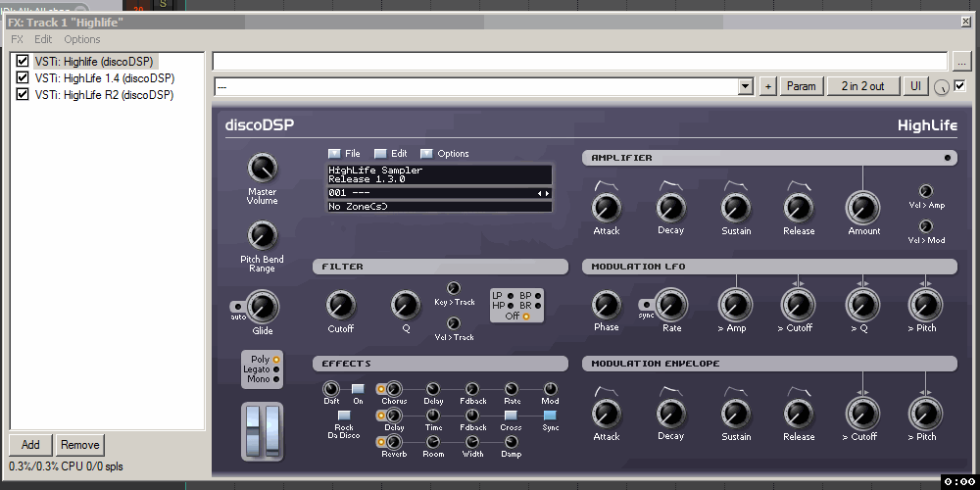980x490 pixels.
Task: Click the Amplifier Release knob
Action: click(798, 208)
